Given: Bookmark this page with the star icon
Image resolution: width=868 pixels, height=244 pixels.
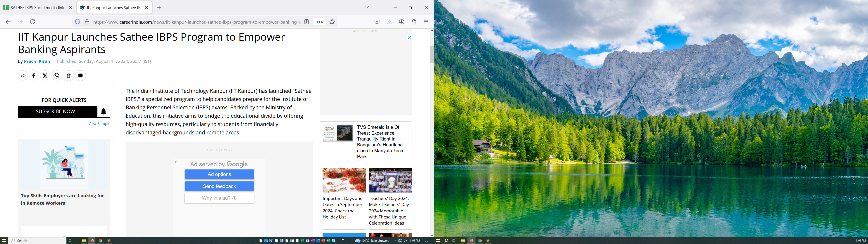Looking at the screenshot, I should click(332, 22).
